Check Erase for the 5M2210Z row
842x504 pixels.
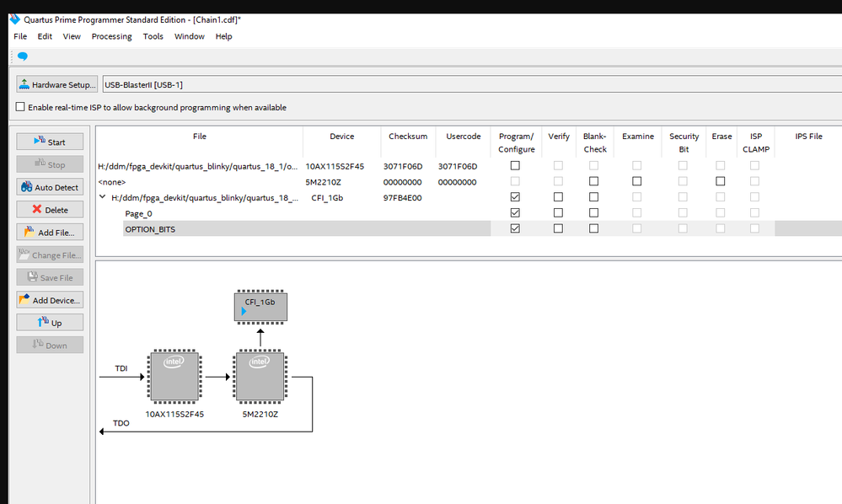click(720, 181)
